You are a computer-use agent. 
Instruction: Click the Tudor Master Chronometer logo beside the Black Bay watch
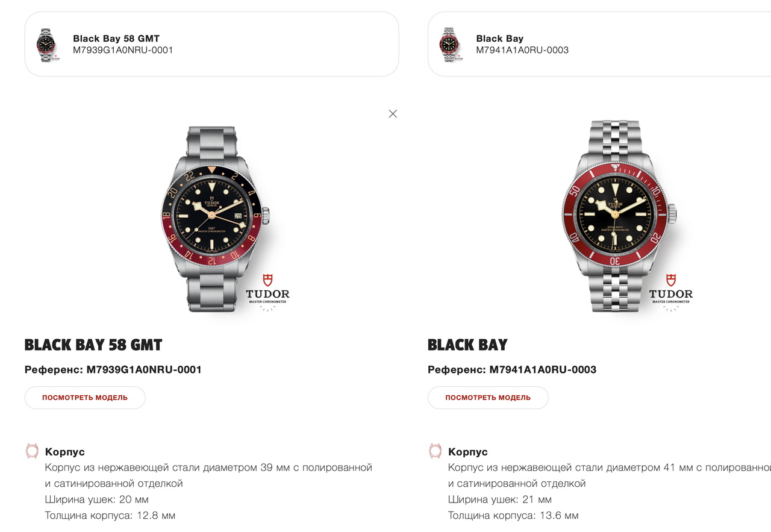click(x=670, y=292)
